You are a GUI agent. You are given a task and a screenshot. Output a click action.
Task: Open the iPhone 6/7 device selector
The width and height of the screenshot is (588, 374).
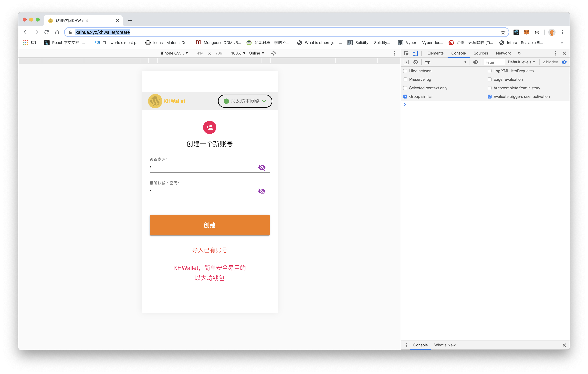click(x=174, y=53)
